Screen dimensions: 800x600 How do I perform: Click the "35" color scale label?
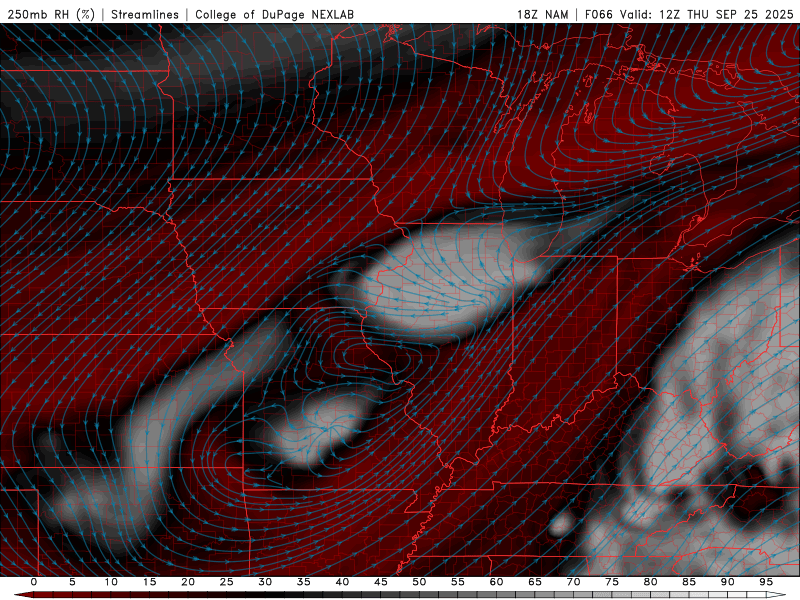[304, 582]
